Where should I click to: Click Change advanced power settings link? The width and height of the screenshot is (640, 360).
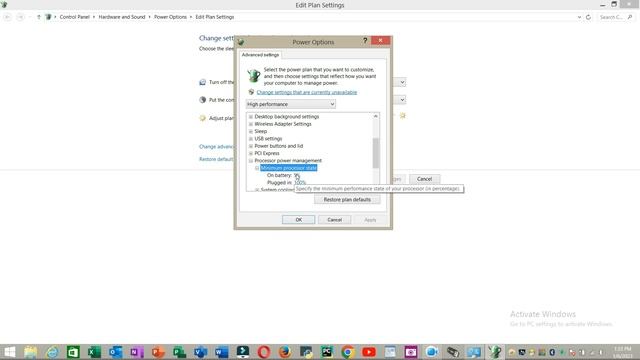click(x=216, y=147)
